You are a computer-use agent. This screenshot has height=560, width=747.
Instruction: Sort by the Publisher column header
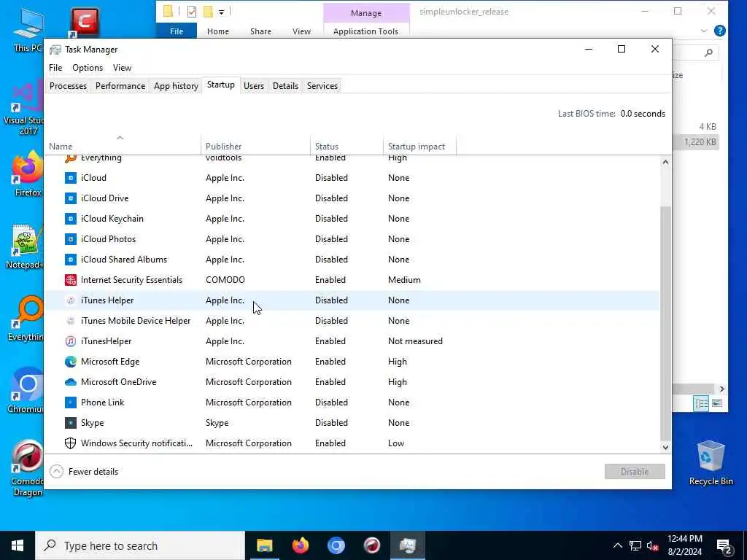pos(255,146)
